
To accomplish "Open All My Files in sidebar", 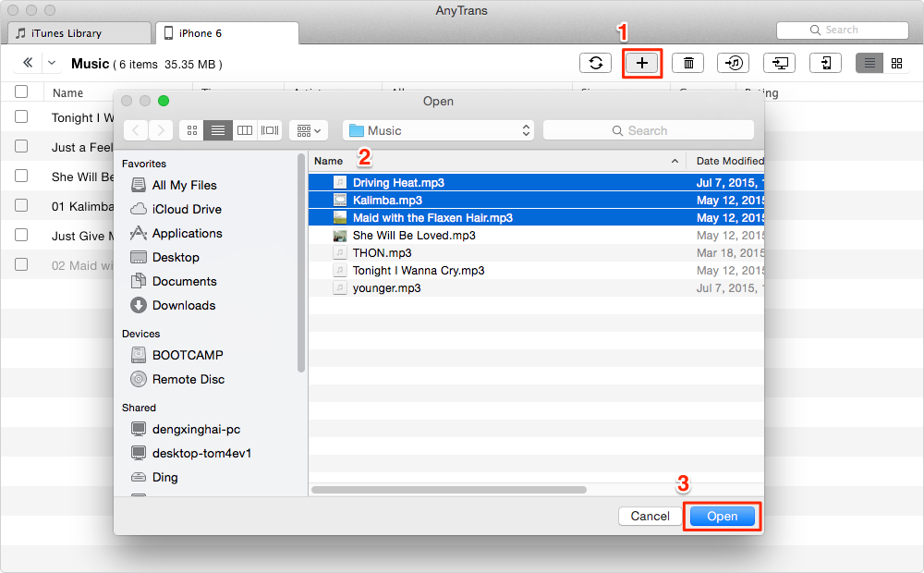I will coord(174,185).
